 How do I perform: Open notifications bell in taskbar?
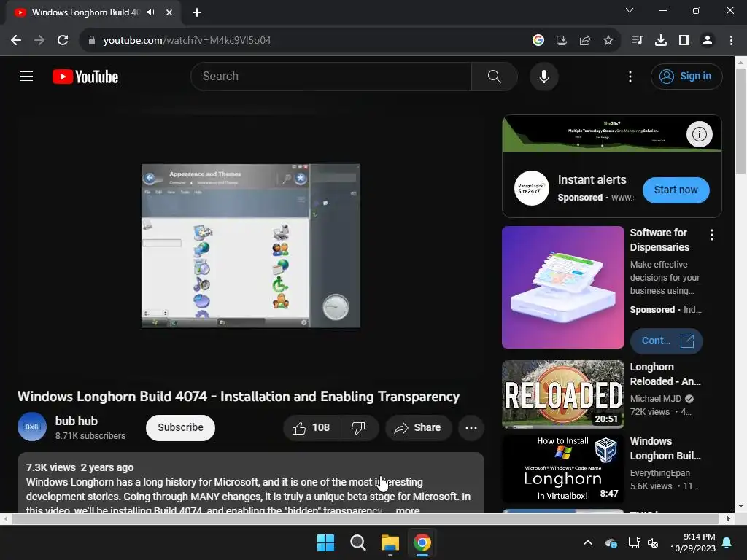click(x=727, y=542)
